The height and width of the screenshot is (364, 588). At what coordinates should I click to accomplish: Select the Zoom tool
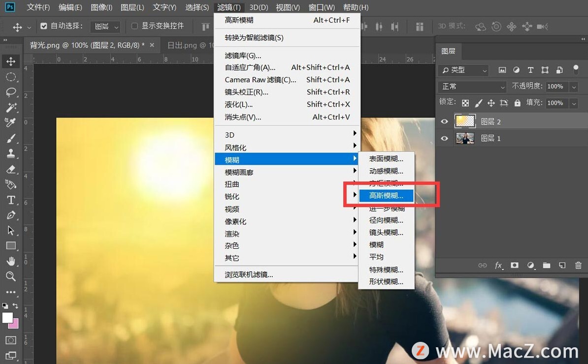pyautogui.click(x=11, y=276)
